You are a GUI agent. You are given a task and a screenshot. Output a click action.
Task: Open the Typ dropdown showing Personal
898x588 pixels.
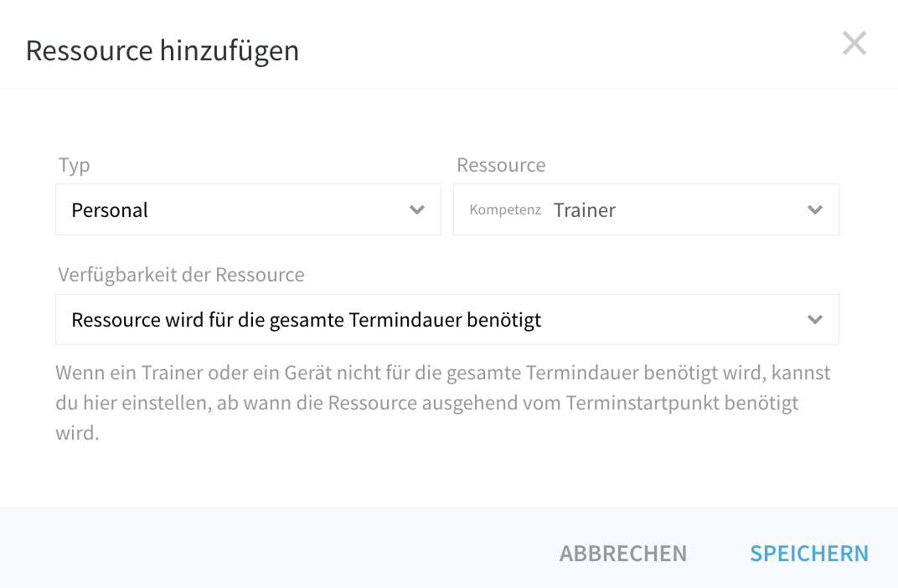click(x=248, y=209)
